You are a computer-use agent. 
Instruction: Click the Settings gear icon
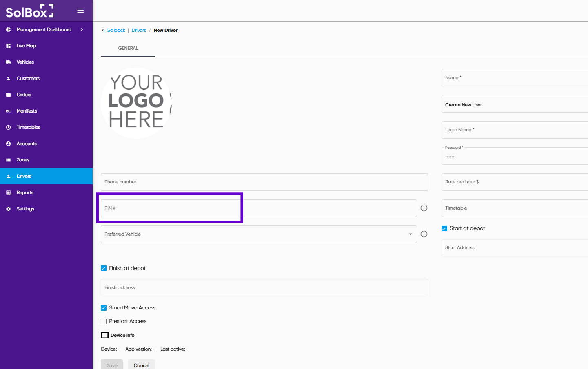8,209
